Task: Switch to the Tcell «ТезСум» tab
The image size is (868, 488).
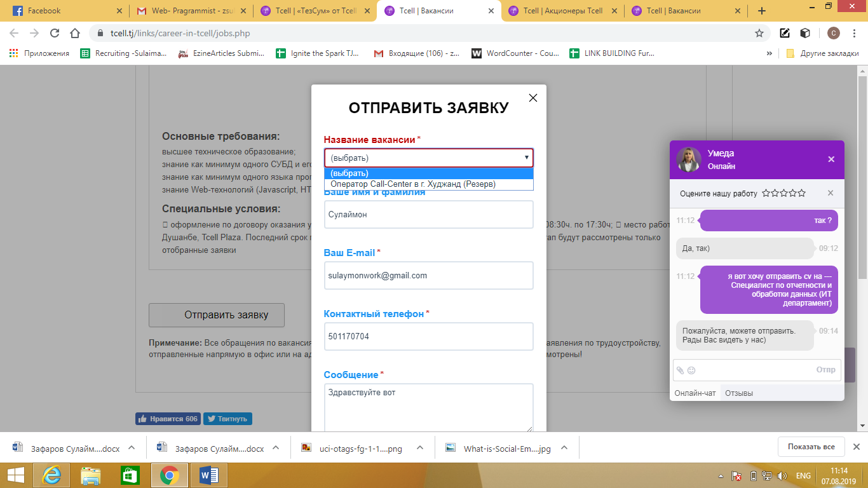Action: (315, 11)
